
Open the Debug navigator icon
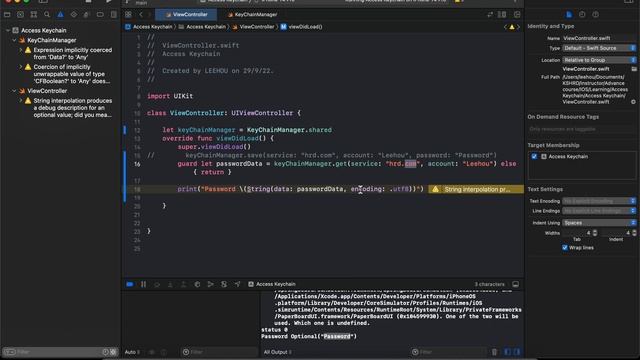(x=87, y=15)
